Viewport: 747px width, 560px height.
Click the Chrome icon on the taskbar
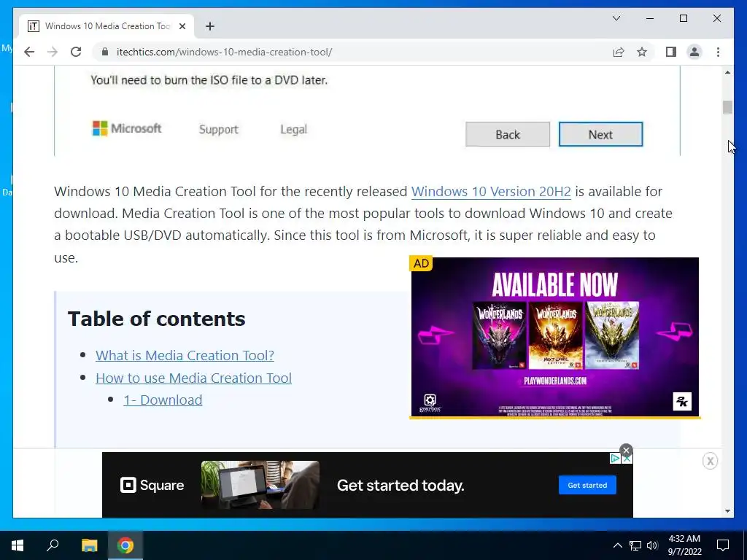click(125, 545)
